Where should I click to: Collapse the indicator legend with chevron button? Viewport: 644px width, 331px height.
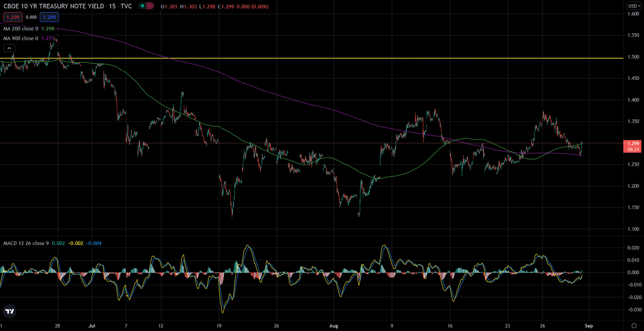click(x=9, y=48)
